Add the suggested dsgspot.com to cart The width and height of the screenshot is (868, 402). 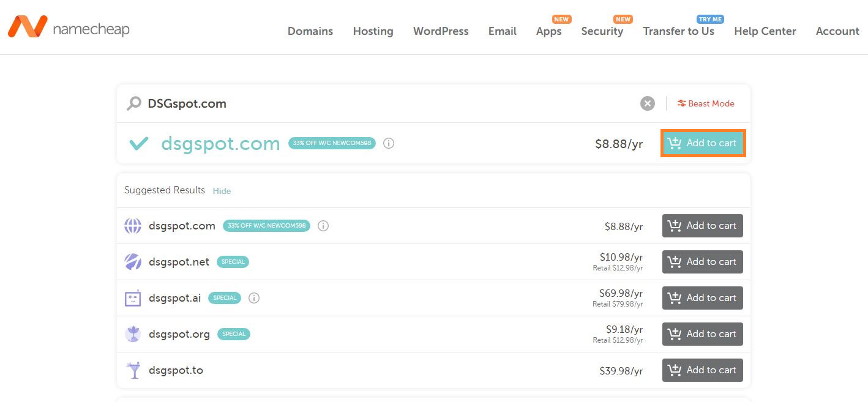703,226
